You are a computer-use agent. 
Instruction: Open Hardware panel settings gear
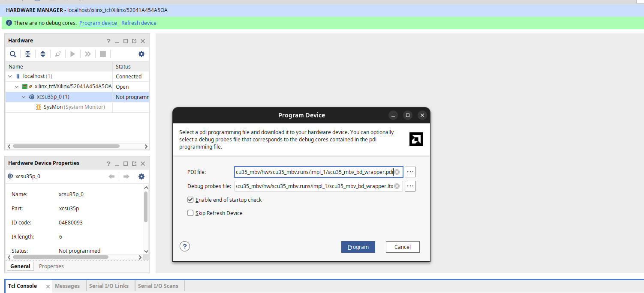click(x=141, y=54)
